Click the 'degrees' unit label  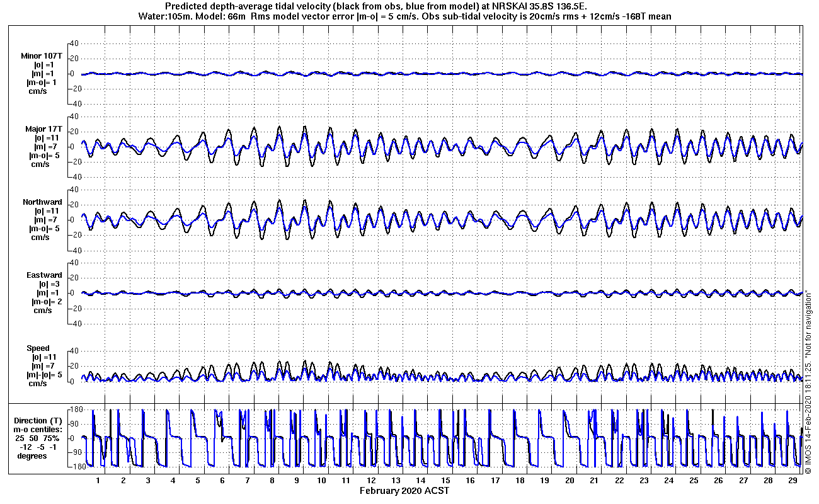point(32,455)
